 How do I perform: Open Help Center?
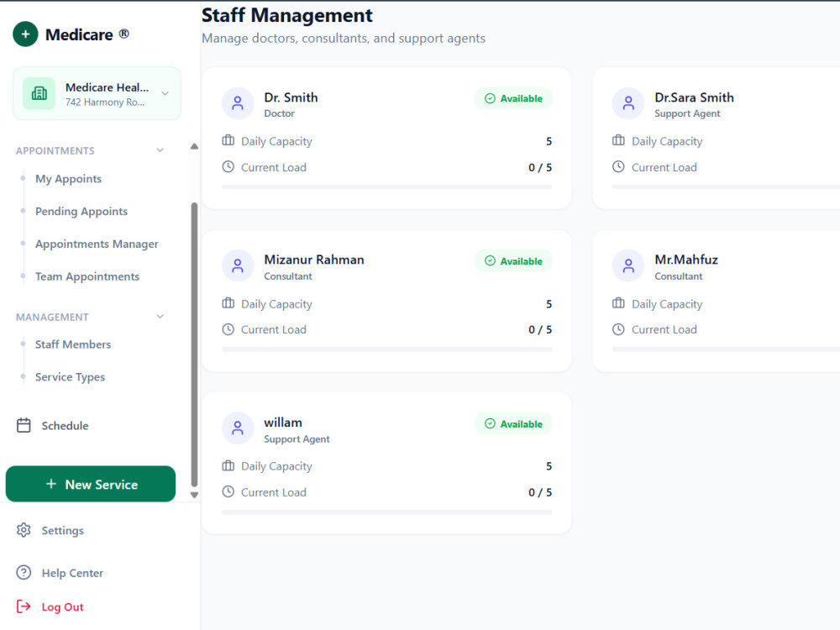[x=72, y=573]
